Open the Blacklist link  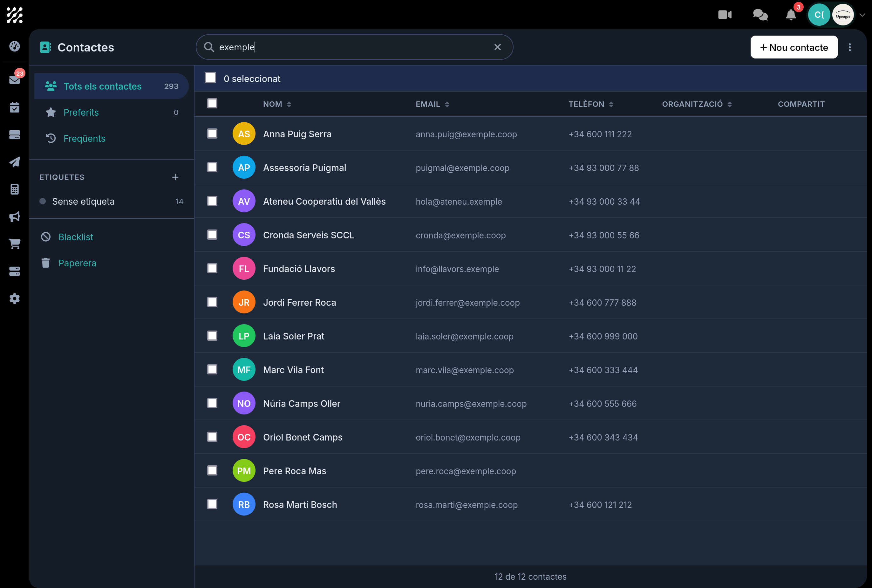tap(76, 237)
